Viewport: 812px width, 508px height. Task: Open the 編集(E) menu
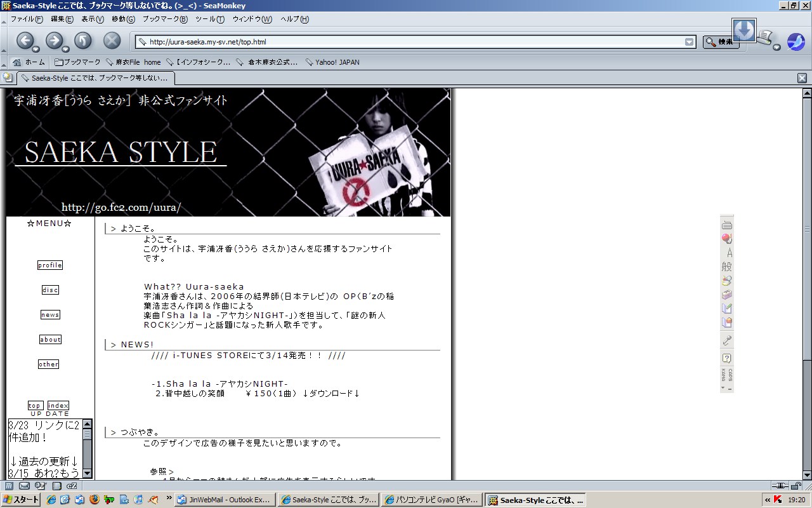click(62, 19)
